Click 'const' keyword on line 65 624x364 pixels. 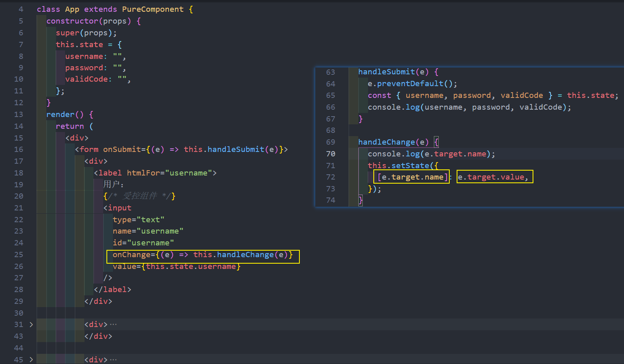[379, 95]
